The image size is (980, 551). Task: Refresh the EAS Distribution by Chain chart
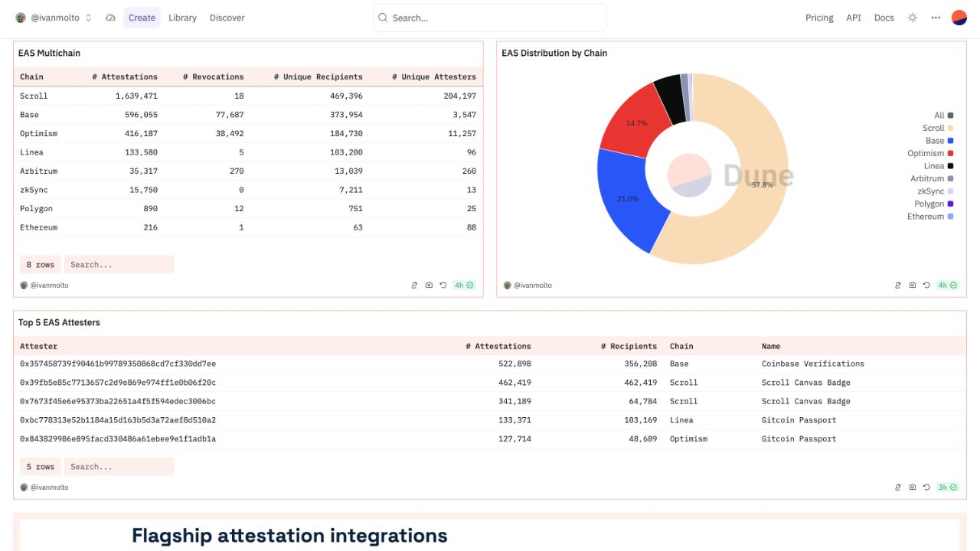926,285
